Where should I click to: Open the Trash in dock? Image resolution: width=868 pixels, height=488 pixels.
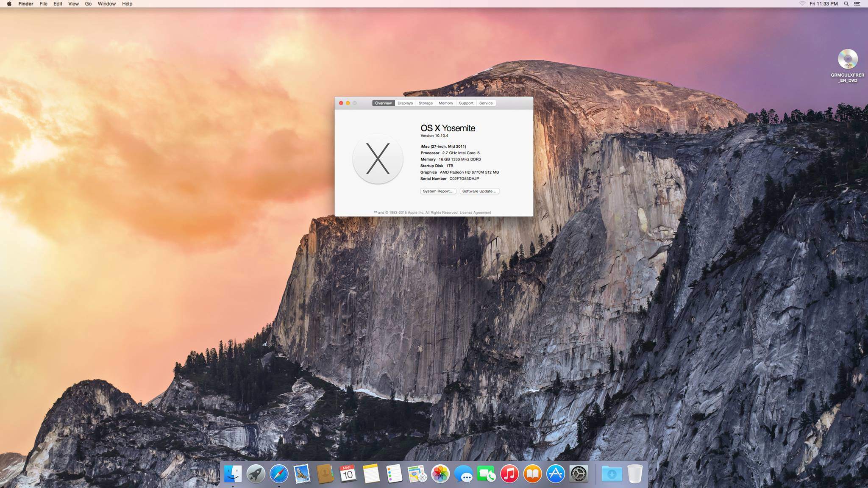tap(635, 474)
